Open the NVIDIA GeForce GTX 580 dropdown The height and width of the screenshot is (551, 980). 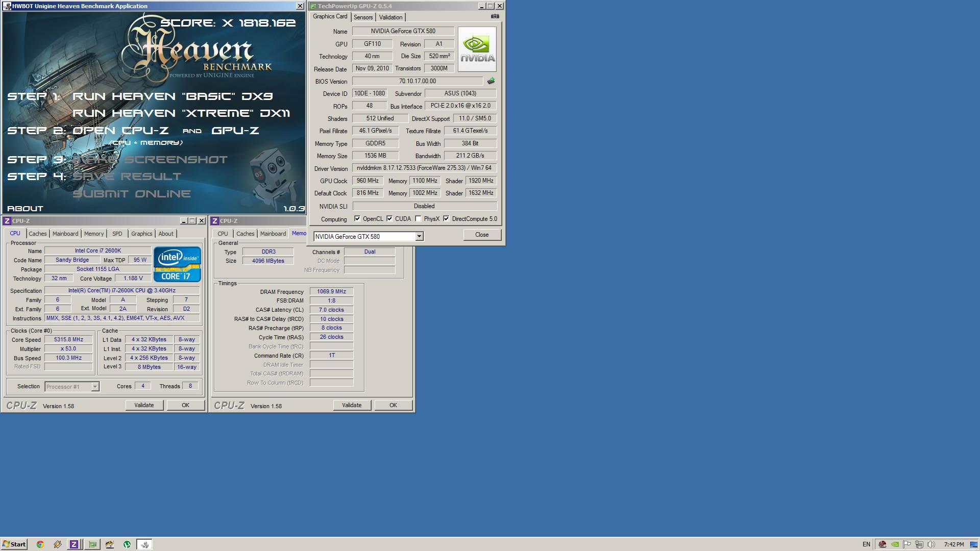(x=419, y=236)
